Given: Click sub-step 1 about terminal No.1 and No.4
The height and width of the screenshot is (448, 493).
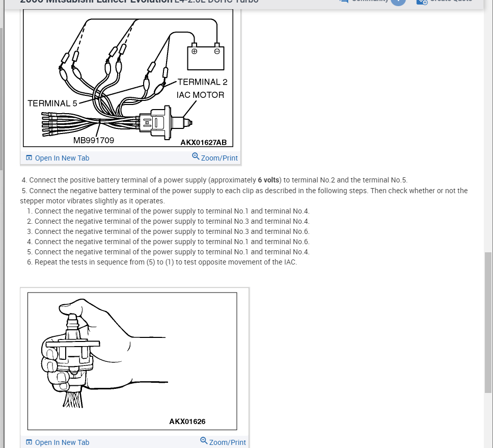Looking at the screenshot, I should [168, 211].
